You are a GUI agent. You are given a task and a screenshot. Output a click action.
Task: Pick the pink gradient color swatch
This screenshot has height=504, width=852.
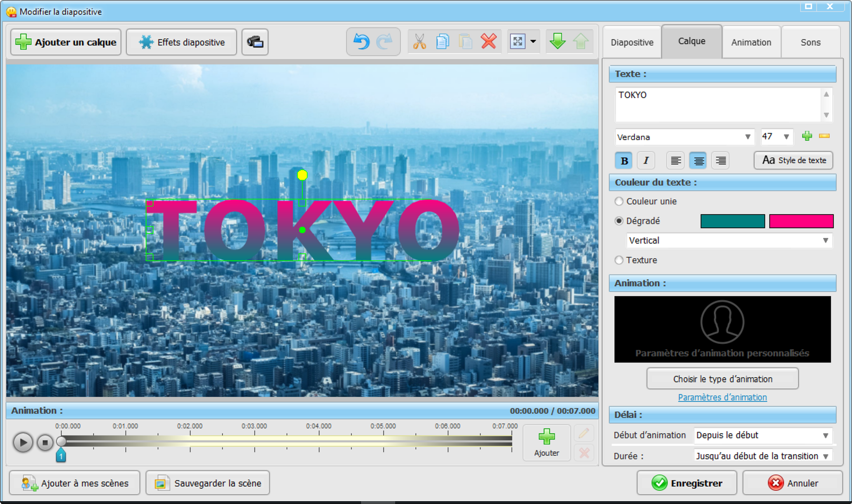(x=801, y=221)
